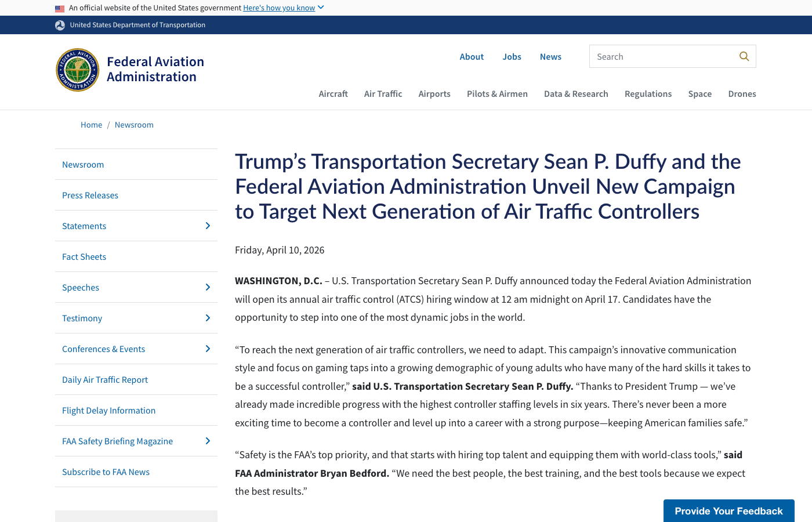Expand the Testimony sidebar chevron
Screen dimensions: 812x522
(208, 318)
